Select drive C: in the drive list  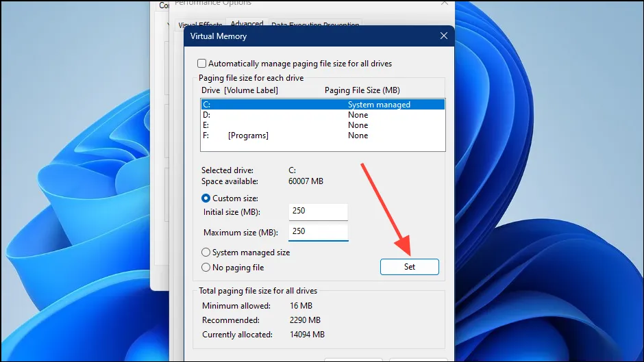pyautogui.click(x=207, y=105)
